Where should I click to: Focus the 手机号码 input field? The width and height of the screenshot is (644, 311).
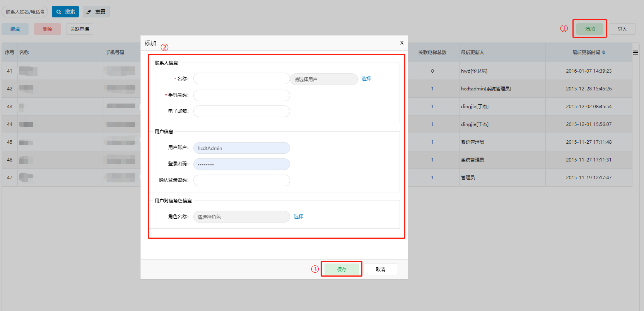pos(242,95)
